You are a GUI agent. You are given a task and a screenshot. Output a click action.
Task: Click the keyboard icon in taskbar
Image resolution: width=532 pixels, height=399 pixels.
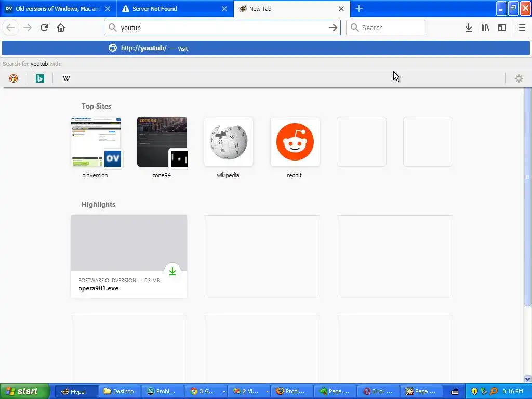(455, 392)
